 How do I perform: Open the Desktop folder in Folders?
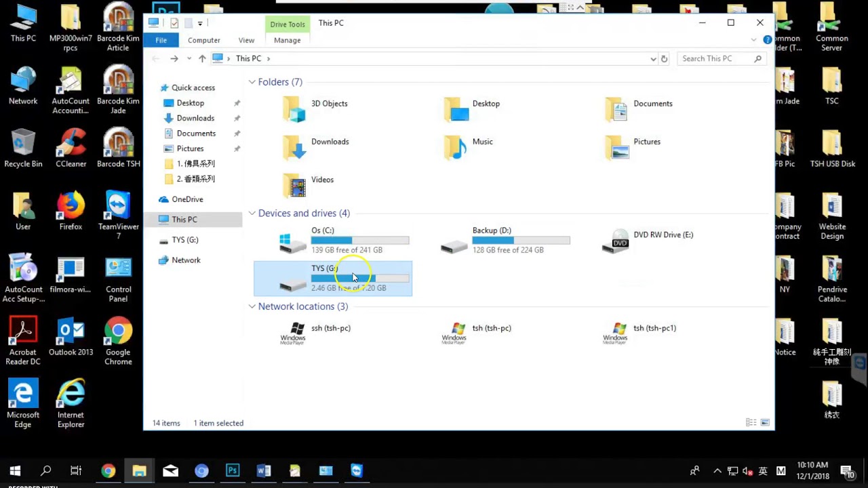point(472,109)
